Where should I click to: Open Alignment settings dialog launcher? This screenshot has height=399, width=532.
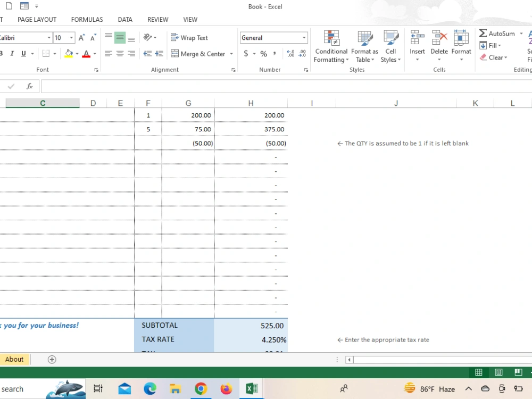point(234,70)
